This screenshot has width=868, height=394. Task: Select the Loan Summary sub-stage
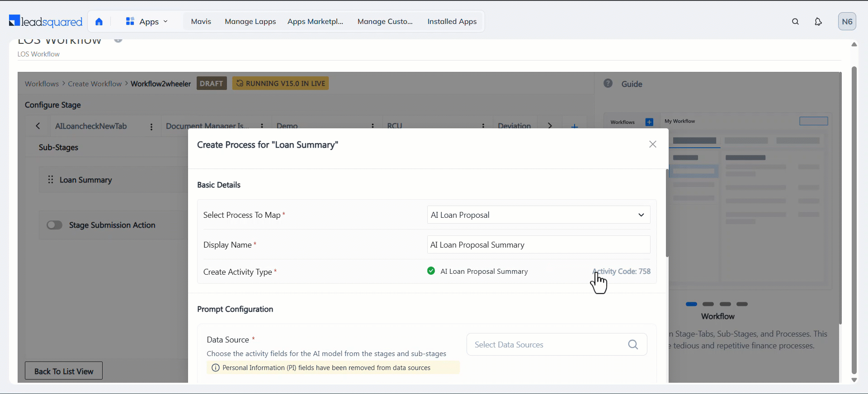coord(86,180)
